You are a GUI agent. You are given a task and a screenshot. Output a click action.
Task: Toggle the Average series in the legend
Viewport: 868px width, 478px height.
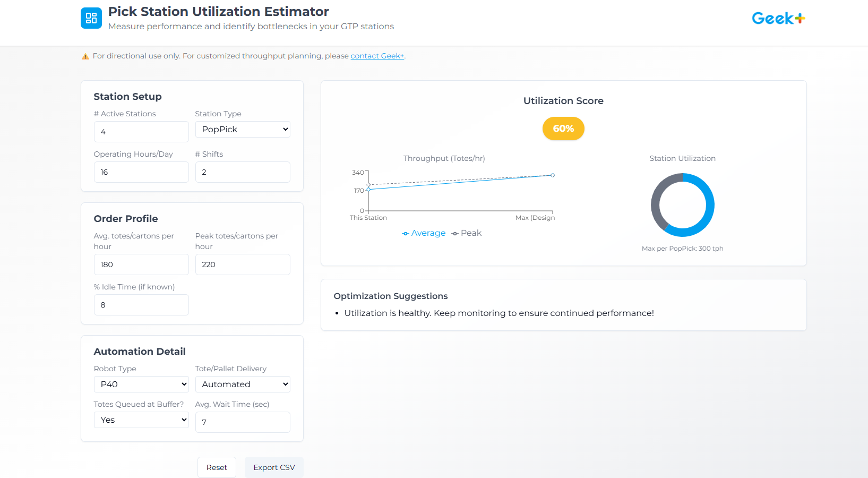pos(424,233)
